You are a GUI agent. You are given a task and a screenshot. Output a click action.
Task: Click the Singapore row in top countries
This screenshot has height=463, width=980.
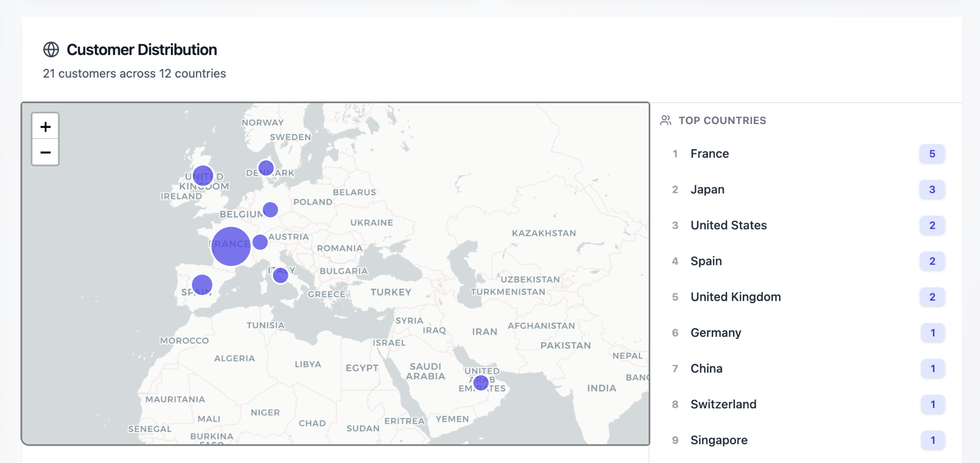coord(719,440)
